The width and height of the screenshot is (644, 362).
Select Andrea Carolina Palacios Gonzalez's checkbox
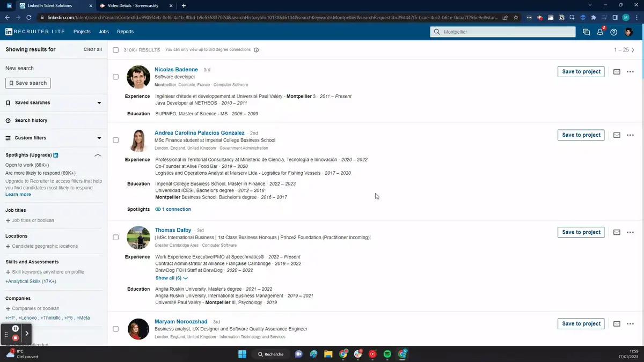[115, 140]
